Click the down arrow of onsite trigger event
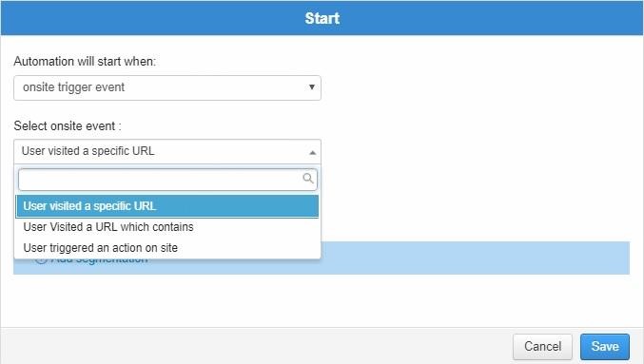Image resolution: width=644 pixels, height=364 pixels. click(x=312, y=87)
